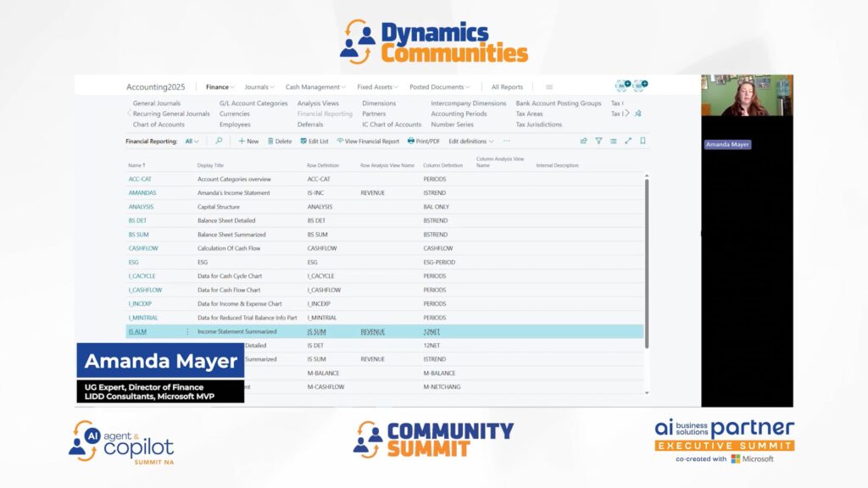This screenshot has width=868, height=488.
Task: Open the AMANDAS financial report link
Action: (x=142, y=193)
